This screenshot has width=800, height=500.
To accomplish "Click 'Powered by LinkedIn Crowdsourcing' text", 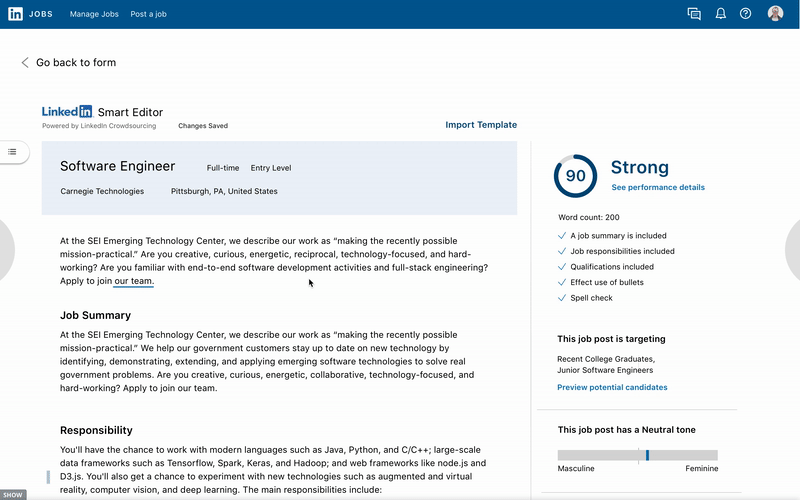I will click(x=99, y=126).
